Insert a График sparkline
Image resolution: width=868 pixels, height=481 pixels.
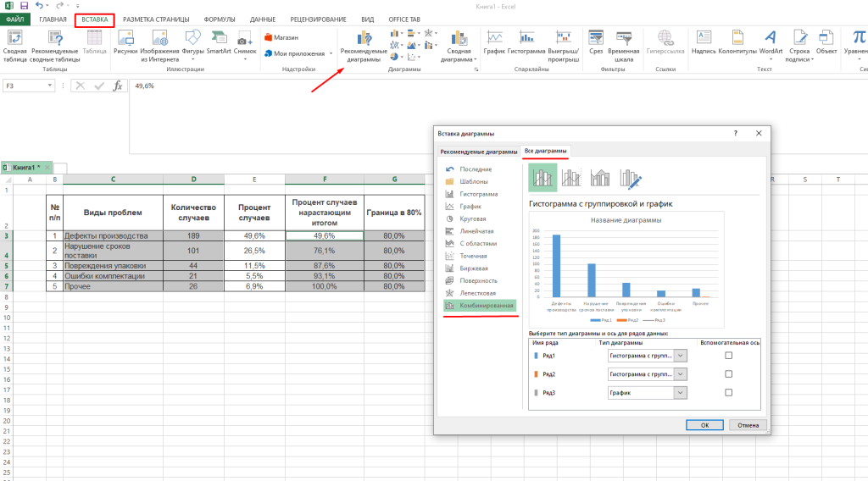point(494,42)
